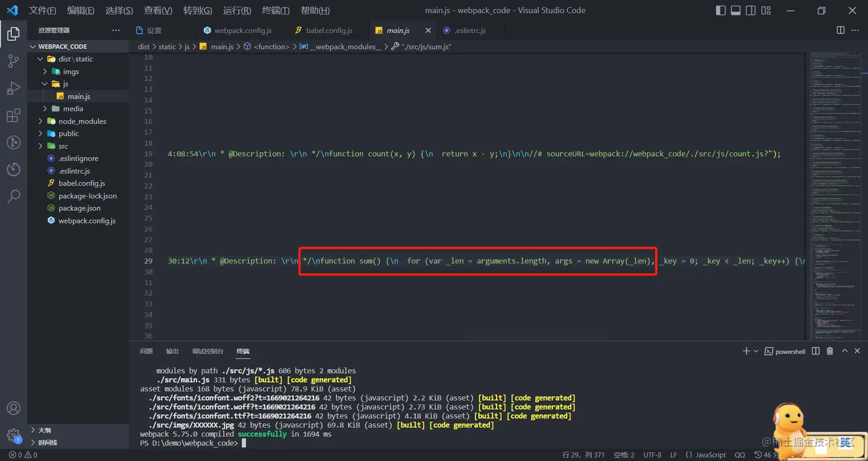Open the launch profile dropdown next to plus

[x=756, y=351]
